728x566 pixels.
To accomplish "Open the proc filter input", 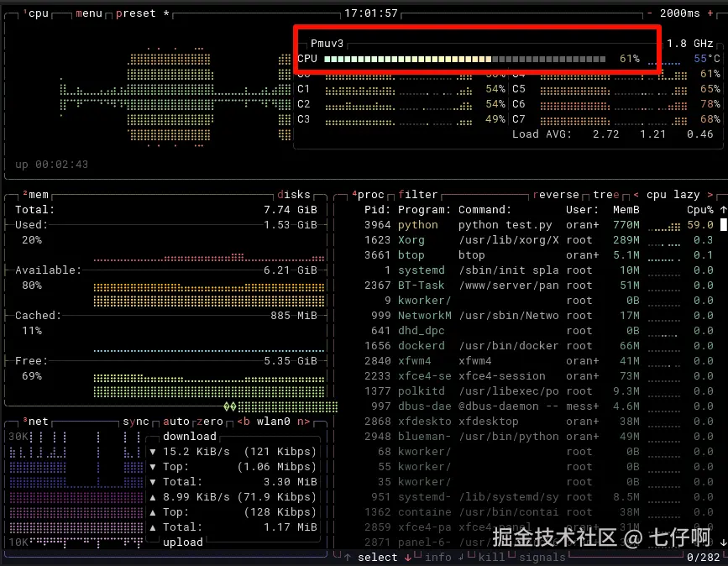I will coord(418,195).
